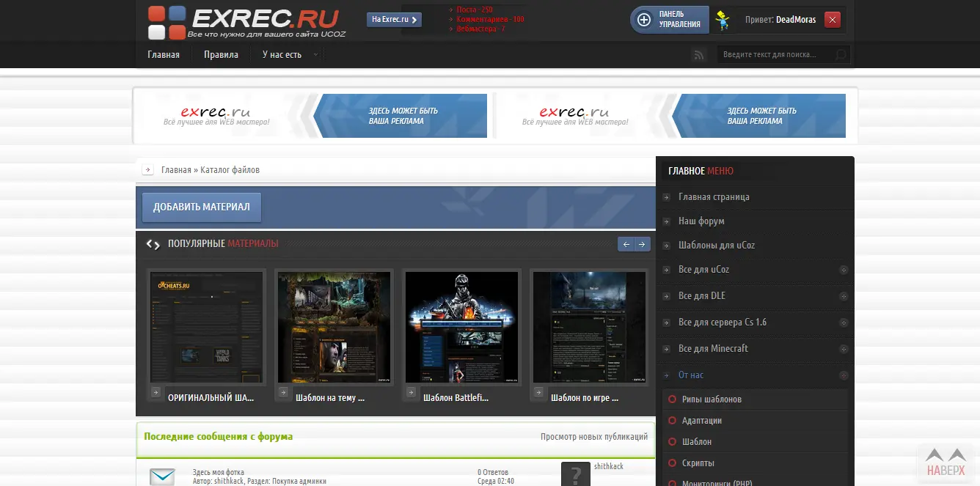The width and height of the screenshot is (980, 486).
Task: Click the НАВЕРХ scroll-to-top icon
Action: (x=945, y=463)
